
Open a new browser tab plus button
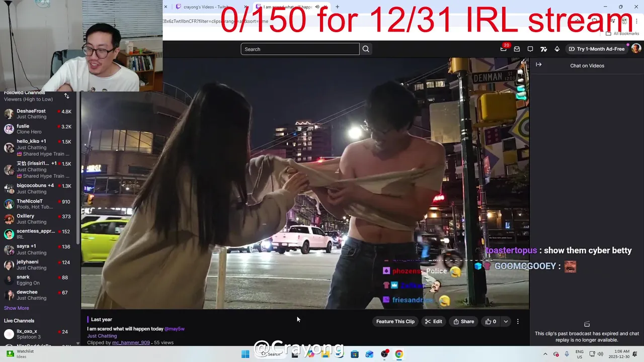[x=337, y=7]
